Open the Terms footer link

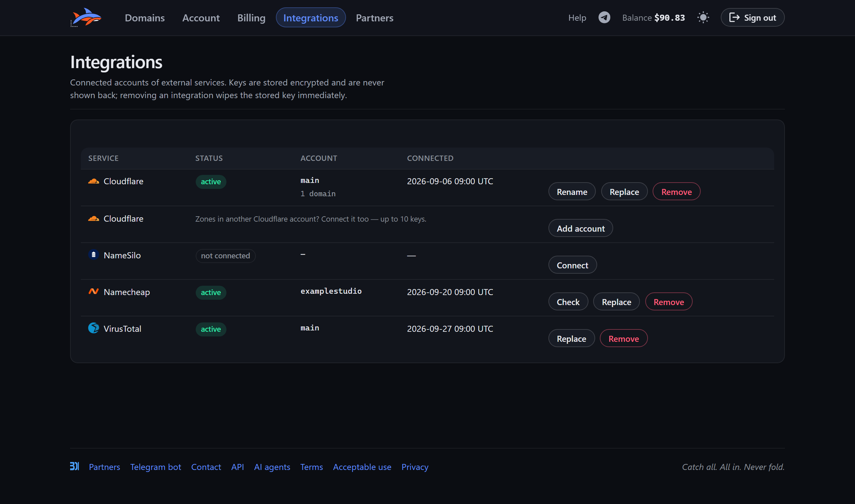click(311, 467)
